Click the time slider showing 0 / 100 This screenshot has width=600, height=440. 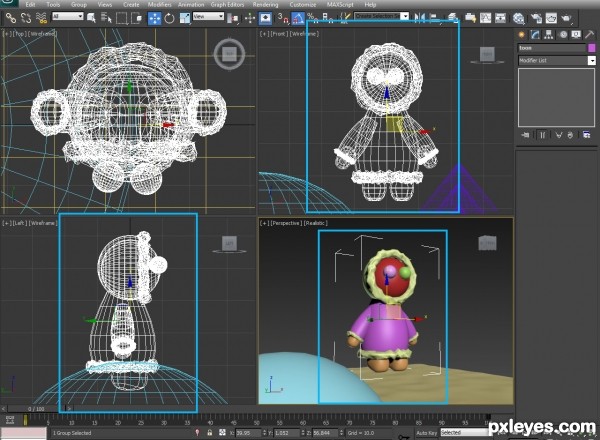click(37, 409)
